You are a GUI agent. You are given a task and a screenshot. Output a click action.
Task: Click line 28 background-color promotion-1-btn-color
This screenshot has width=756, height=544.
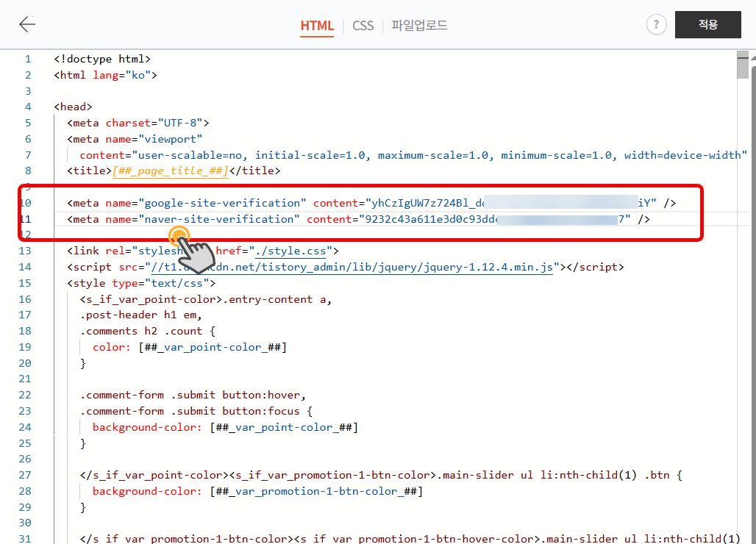(x=257, y=491)
